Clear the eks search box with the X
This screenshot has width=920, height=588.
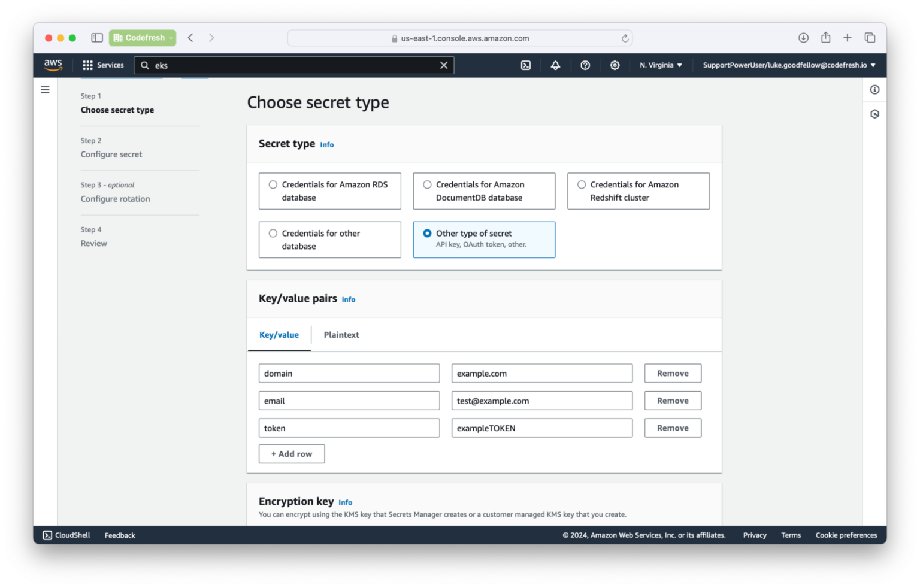(443, 65)
